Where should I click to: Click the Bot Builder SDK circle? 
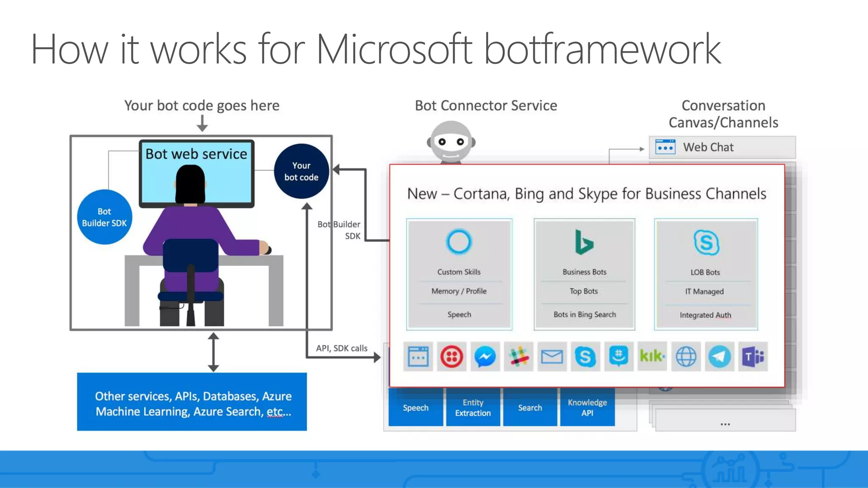coord(104,217)
